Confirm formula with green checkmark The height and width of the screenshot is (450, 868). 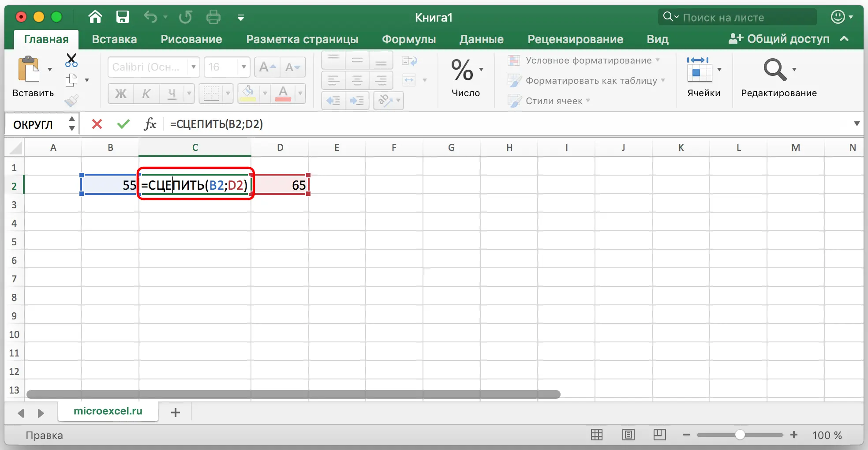click(123, 124)
